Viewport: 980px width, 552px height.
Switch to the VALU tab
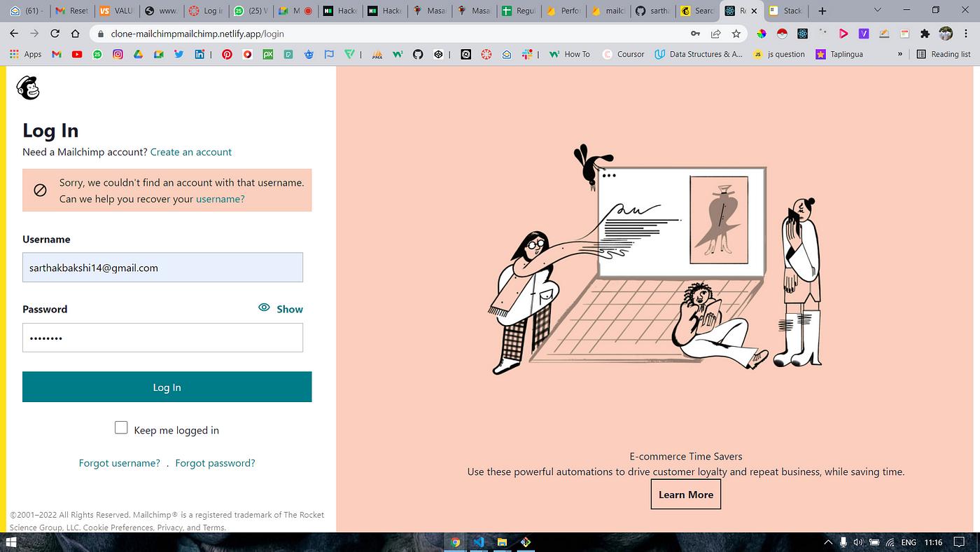point(116,11)
